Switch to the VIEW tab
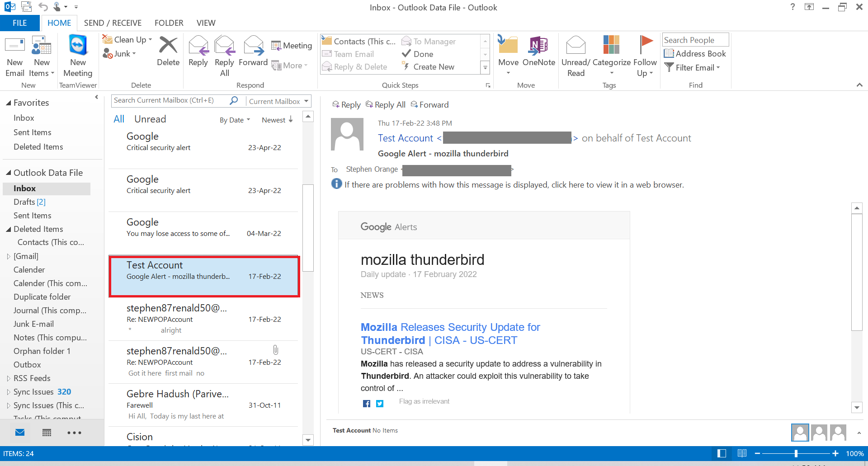This screenshot has height=466, width=868. coord(206,23)
